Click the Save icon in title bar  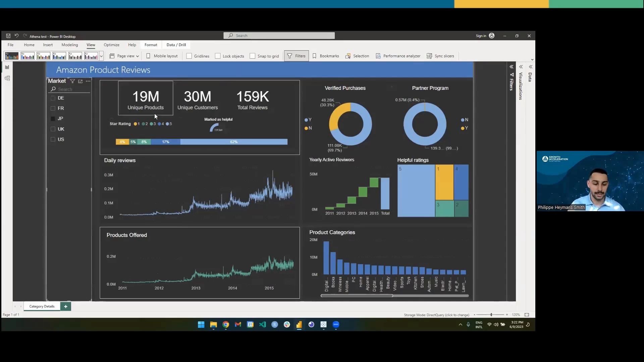point(8,36)
